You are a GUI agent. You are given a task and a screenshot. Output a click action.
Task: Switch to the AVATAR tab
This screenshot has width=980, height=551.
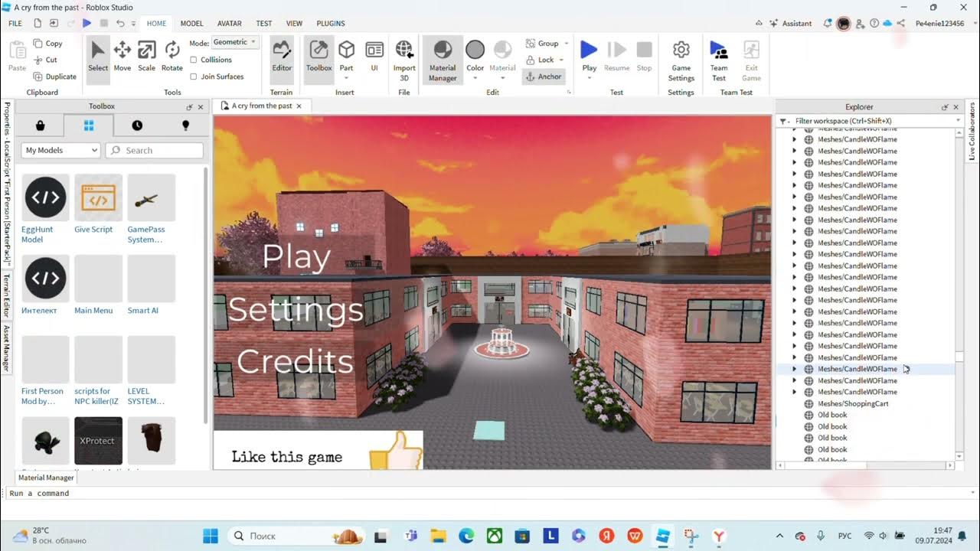(x=230, y=24)
